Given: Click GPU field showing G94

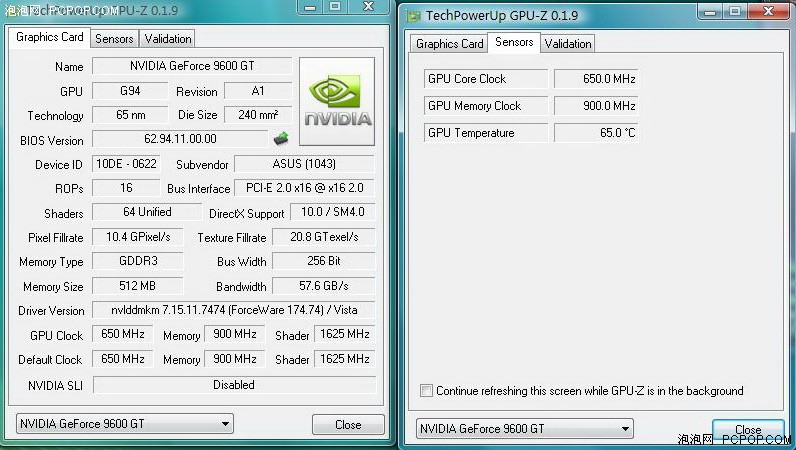Looking at the screenshot, I should point(130,91).
